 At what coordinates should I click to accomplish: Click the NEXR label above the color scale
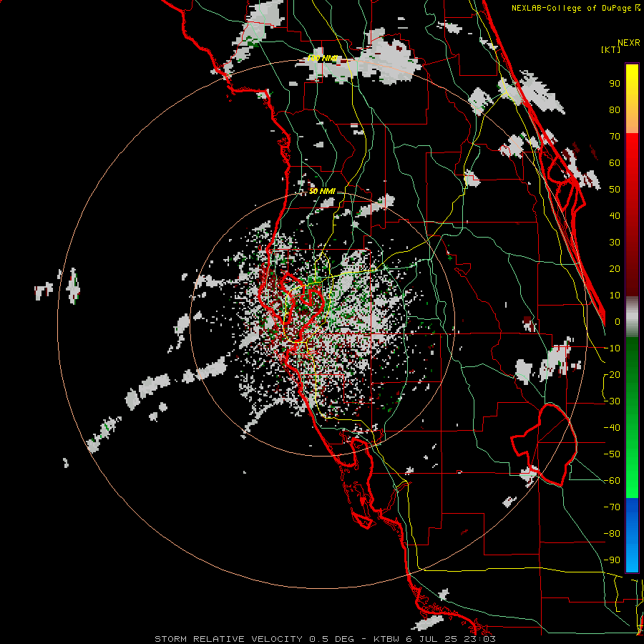tap(628, 43)
